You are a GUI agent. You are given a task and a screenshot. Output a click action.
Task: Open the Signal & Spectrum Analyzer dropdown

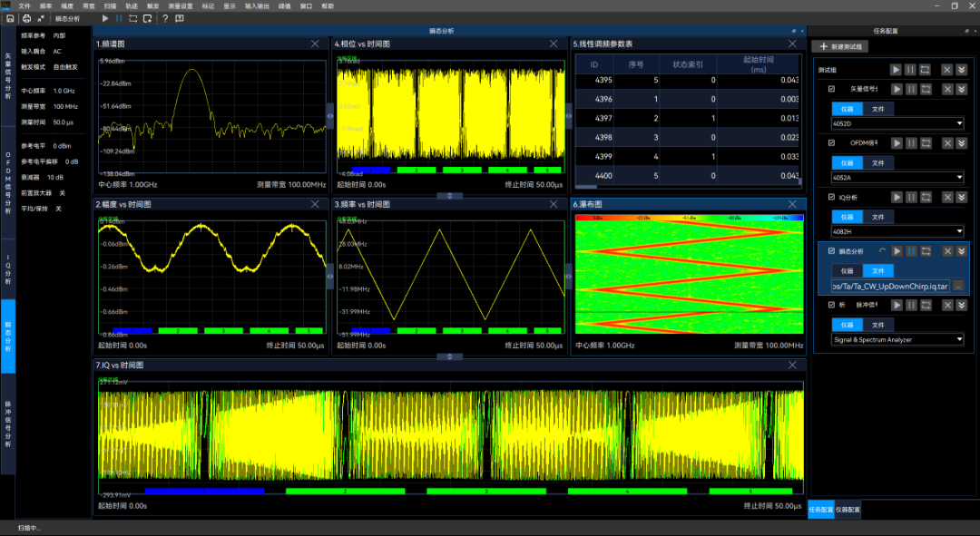[x=897, y=340]
